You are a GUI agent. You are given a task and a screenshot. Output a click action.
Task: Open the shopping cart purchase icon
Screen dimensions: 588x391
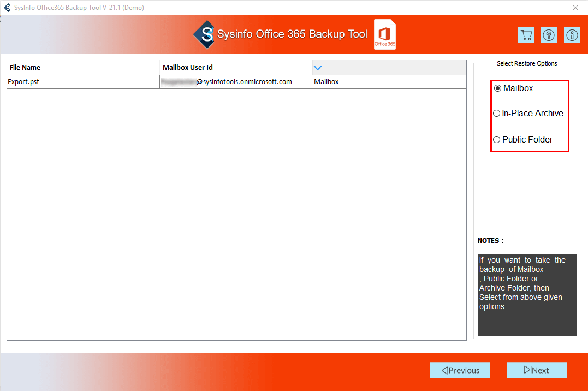coord(526,35)
